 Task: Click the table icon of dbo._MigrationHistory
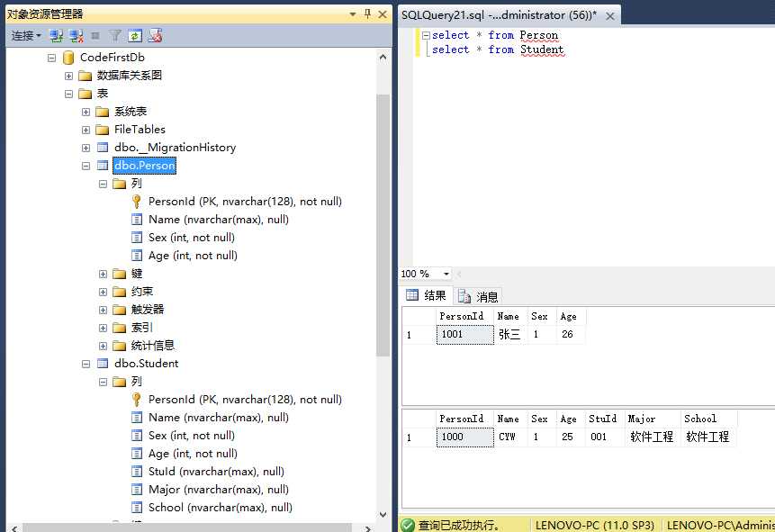click(103, 148)
